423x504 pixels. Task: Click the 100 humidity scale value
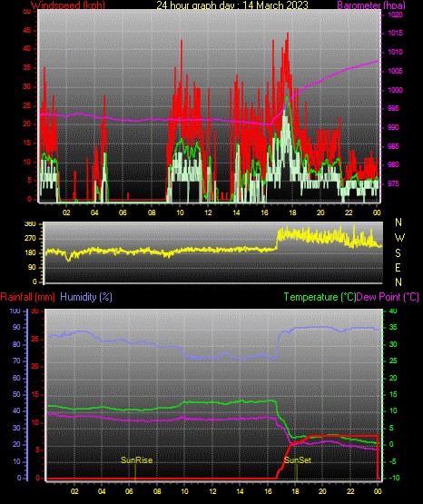pos(15,311)
